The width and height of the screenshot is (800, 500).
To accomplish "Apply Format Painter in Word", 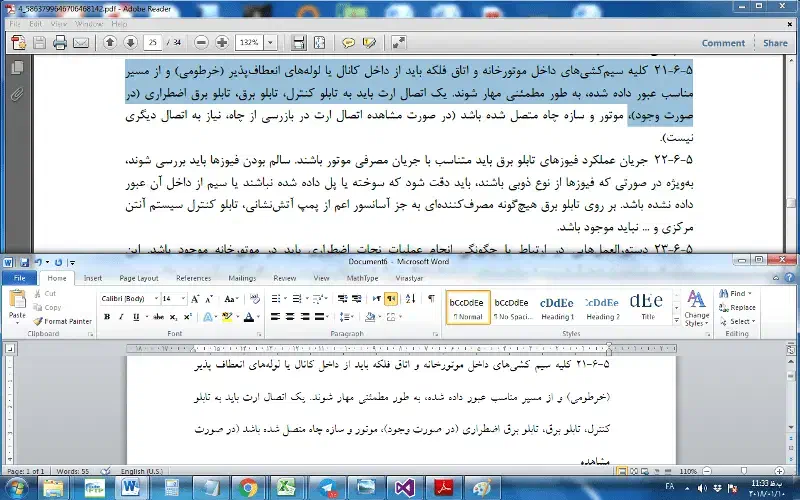I will (62, 321).
